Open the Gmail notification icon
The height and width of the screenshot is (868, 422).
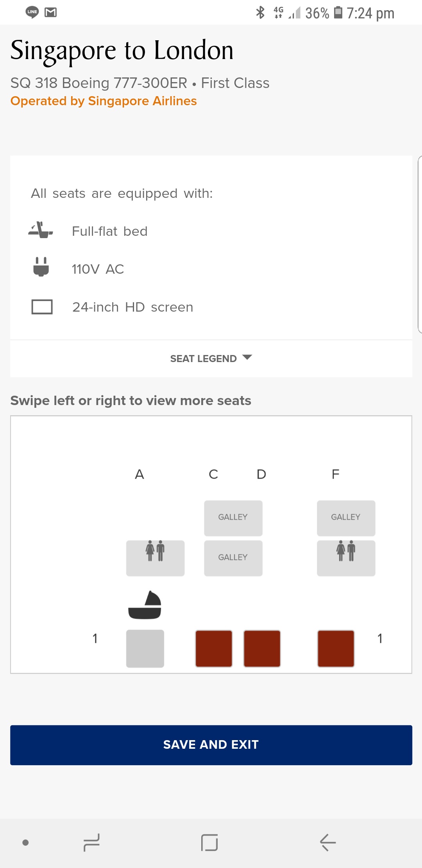51,13
